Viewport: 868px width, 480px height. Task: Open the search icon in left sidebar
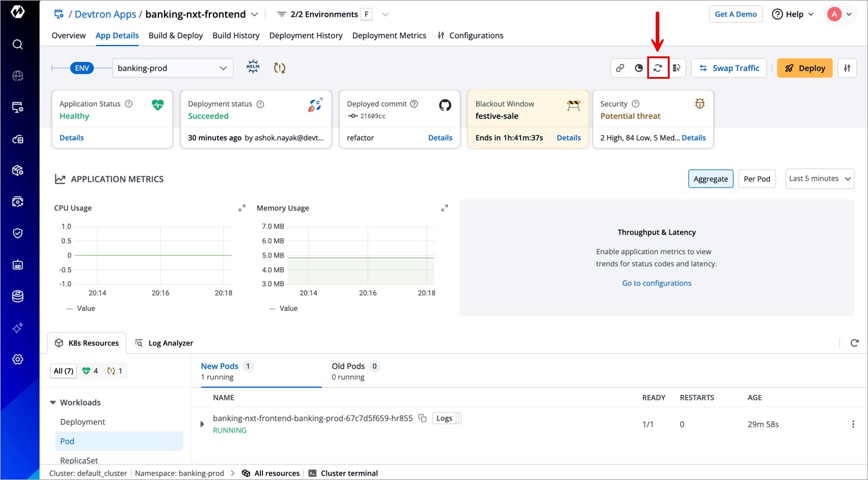(x=18, y=44)
